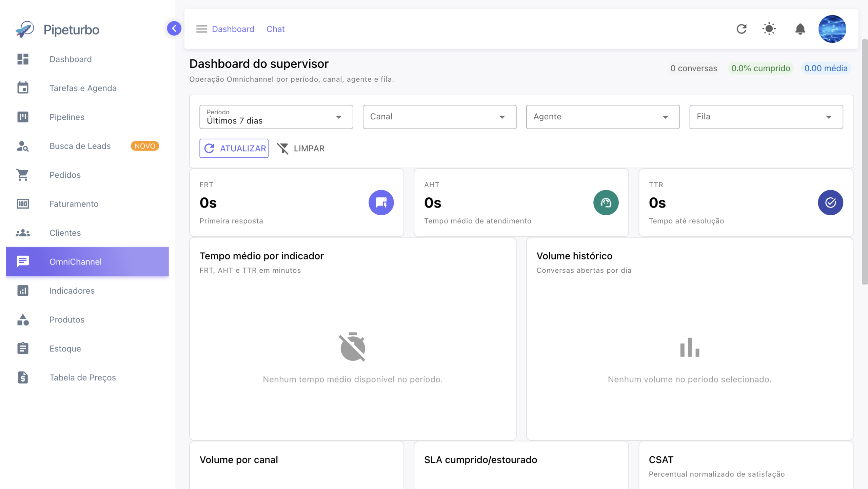Click the page vertical scrollbar
The image size is (868, 489).
pos(865,162)
